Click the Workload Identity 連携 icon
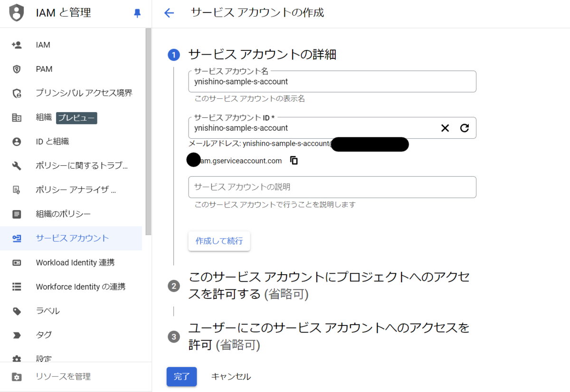This screenshot has width=570, height=392. point(17,263)
